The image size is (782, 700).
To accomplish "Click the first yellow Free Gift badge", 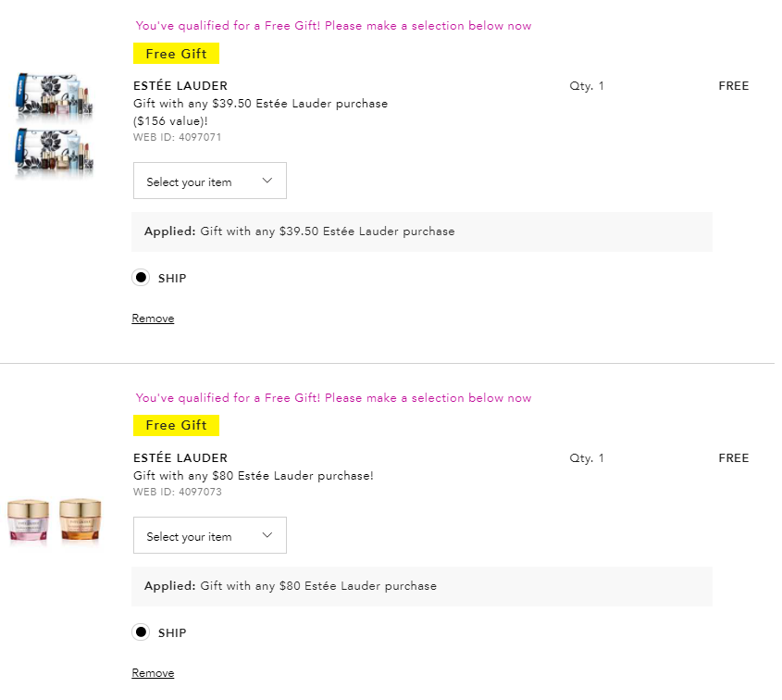I will pos(176,54).
